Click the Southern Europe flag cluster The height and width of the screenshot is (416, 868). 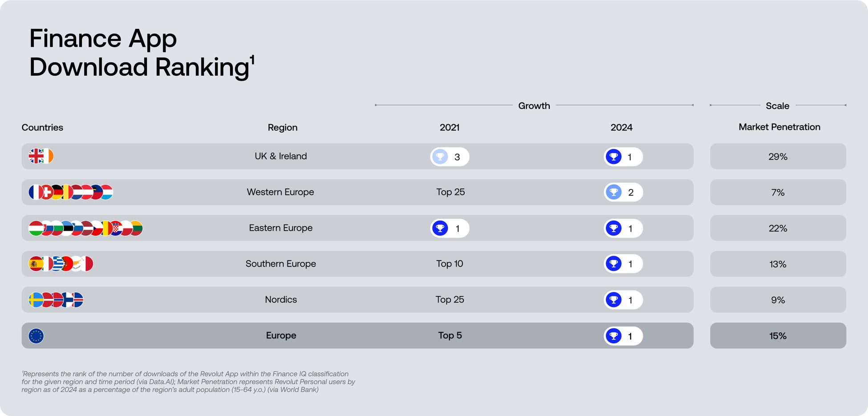point(61,264)
